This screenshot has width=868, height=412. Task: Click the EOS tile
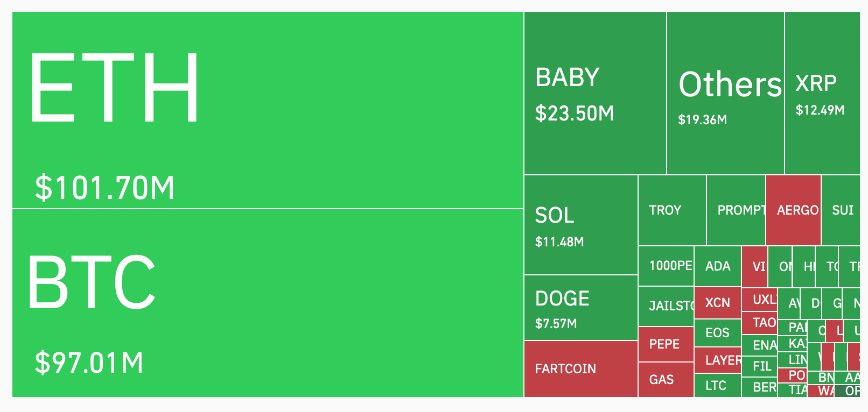717,333
